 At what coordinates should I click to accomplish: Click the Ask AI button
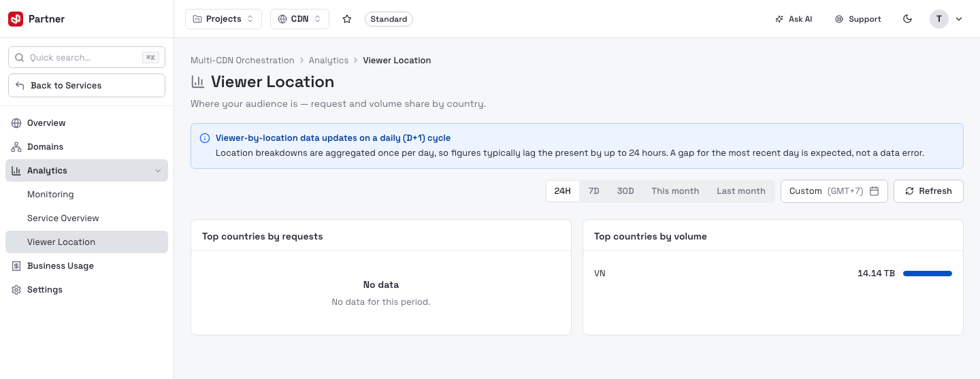coord(794,19)
